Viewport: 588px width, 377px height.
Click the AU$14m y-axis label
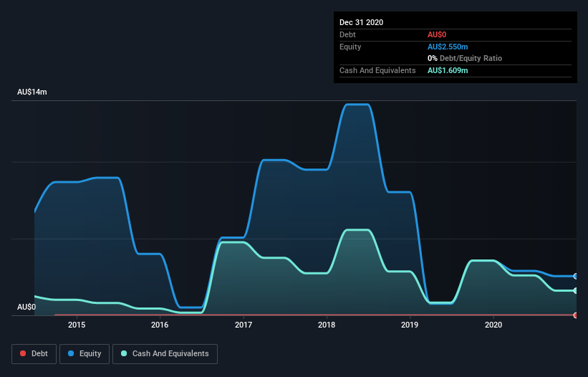(32, 92)
